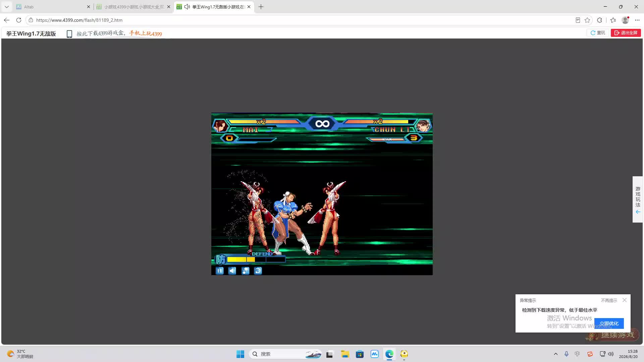Click the game restart circular arrow icon
Image resolution: width=644 pixels, height=362 pixels.
pos(258,271)
